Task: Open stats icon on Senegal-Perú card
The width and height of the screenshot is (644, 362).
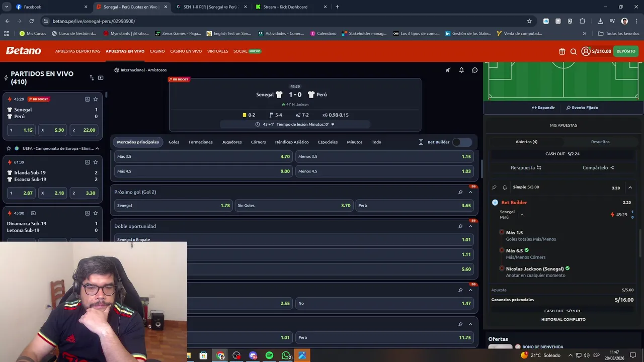Action: coord(87,99)
